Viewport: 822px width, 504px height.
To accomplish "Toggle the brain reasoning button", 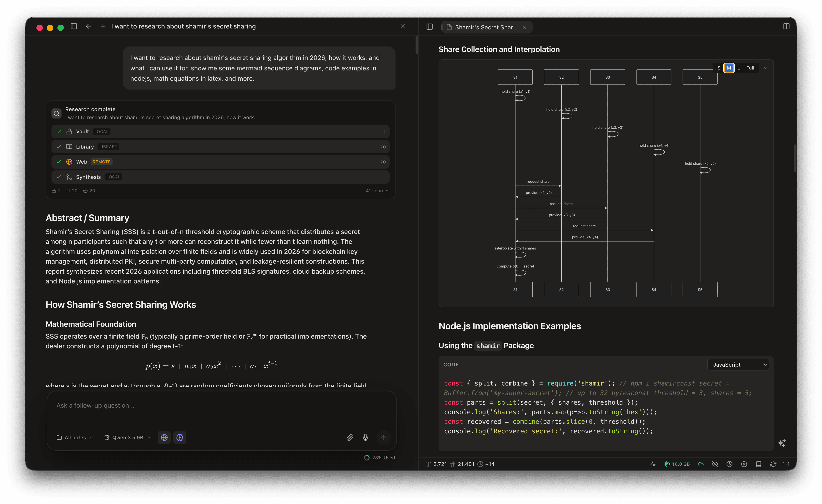I will pos(180,437).
